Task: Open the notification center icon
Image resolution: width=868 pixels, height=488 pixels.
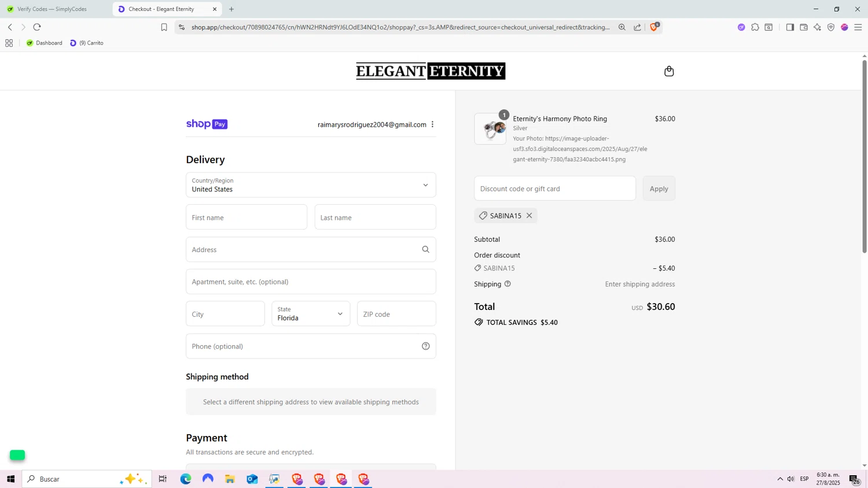Action: (x=854, y=479)
